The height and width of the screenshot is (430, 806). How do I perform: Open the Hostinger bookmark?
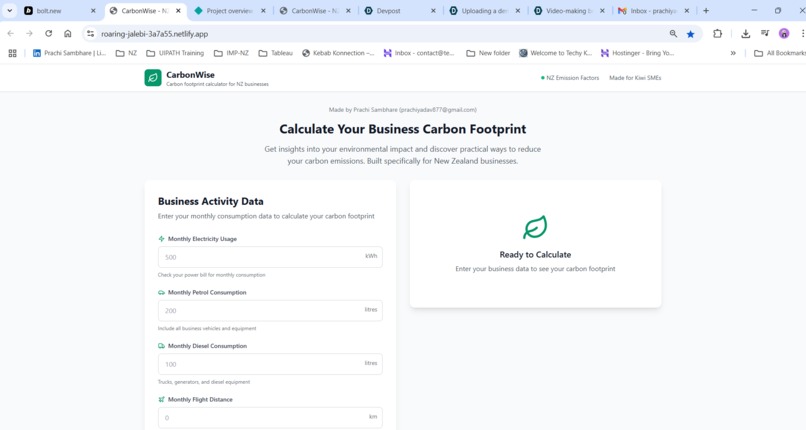[x=637, y=53]
